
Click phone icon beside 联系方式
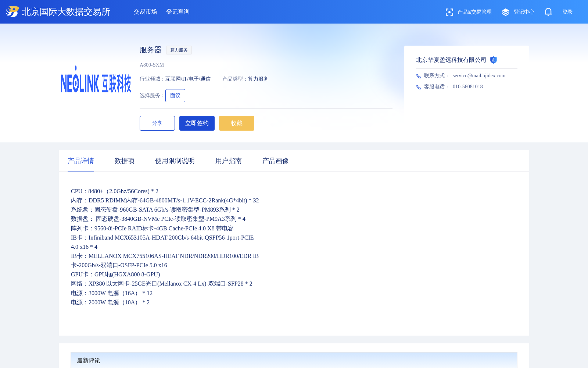pyautogui.click(x=419, y=76)
